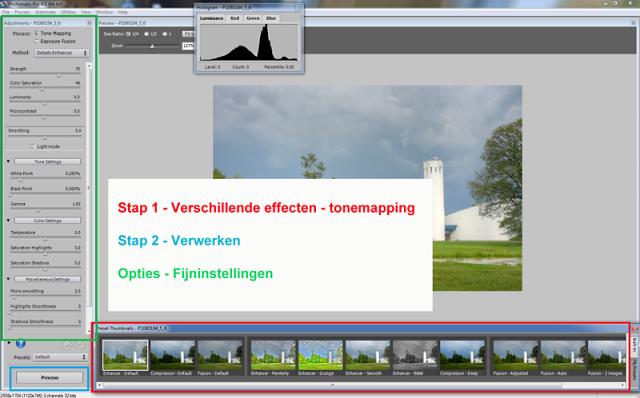Open the Automate menu
The image size is (640, 398).
(x=45, y=12)
